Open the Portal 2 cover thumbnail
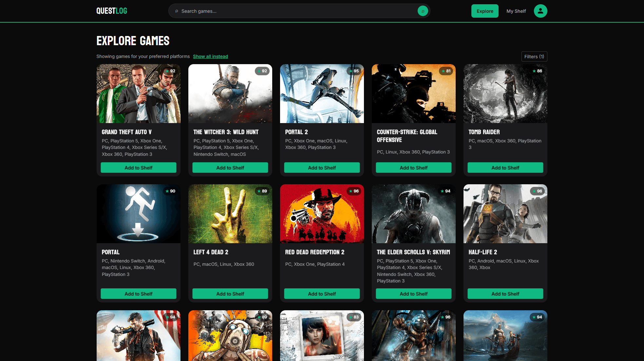The height and width of the screenshot is (361, 644). click(322, 94)
